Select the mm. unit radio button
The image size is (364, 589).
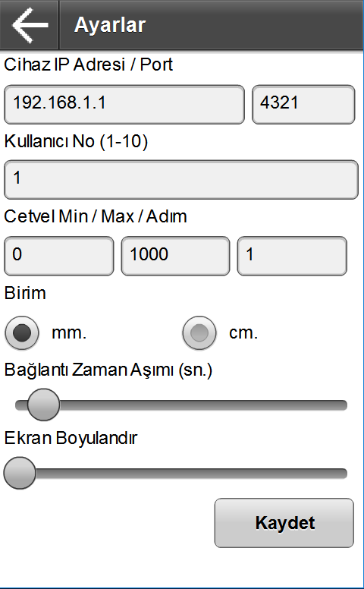point(22,332)
